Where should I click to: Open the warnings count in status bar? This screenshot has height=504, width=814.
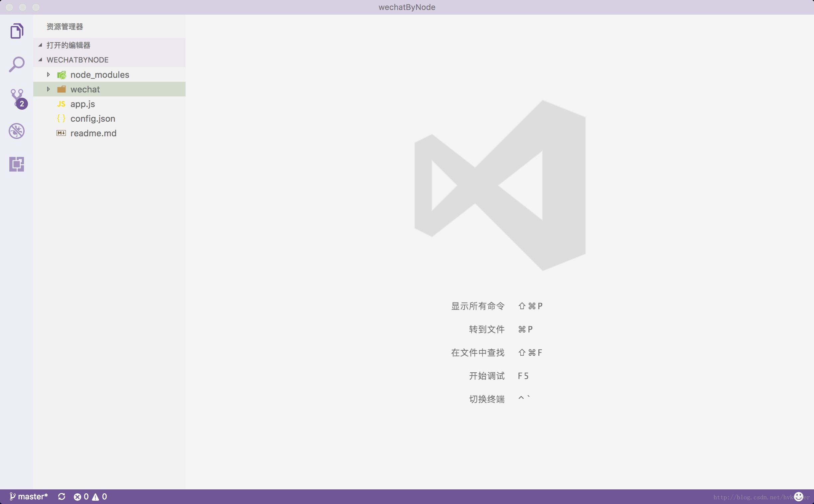99,497
